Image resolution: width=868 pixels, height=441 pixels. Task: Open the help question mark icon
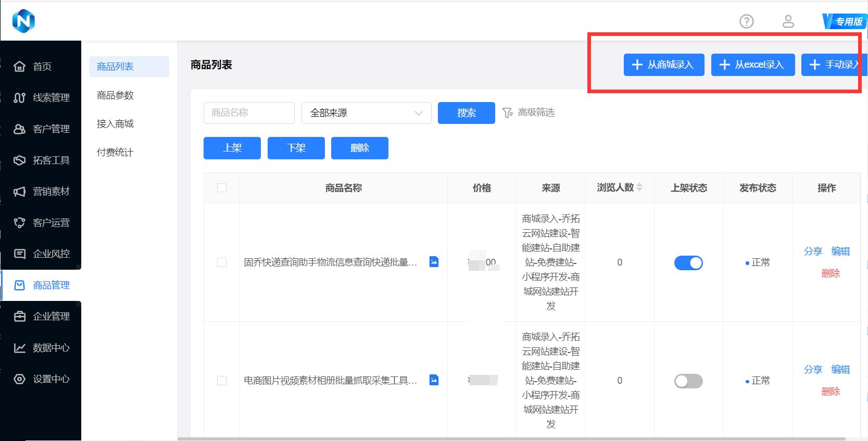[x=747, y=21]
